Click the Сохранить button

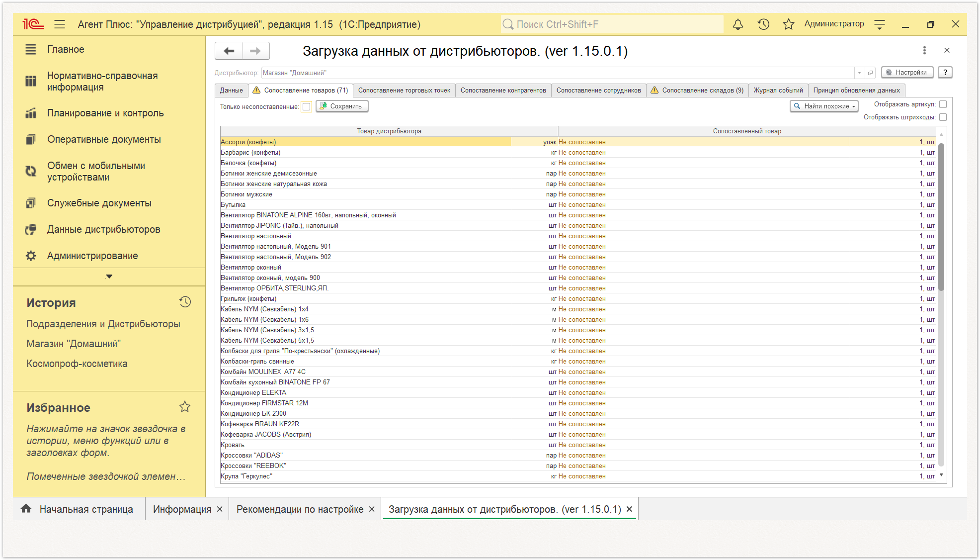coord(342,106)
